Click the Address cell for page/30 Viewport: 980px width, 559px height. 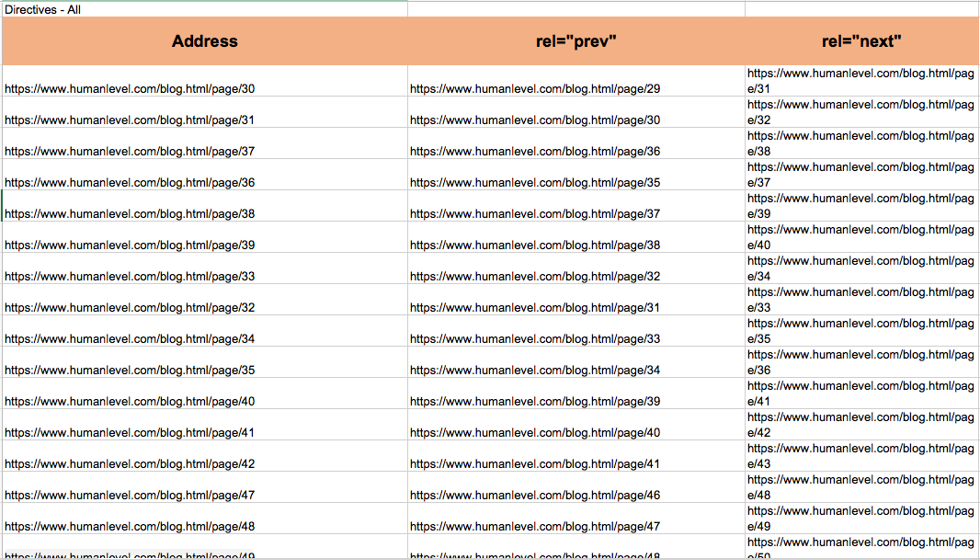point(130,88)
